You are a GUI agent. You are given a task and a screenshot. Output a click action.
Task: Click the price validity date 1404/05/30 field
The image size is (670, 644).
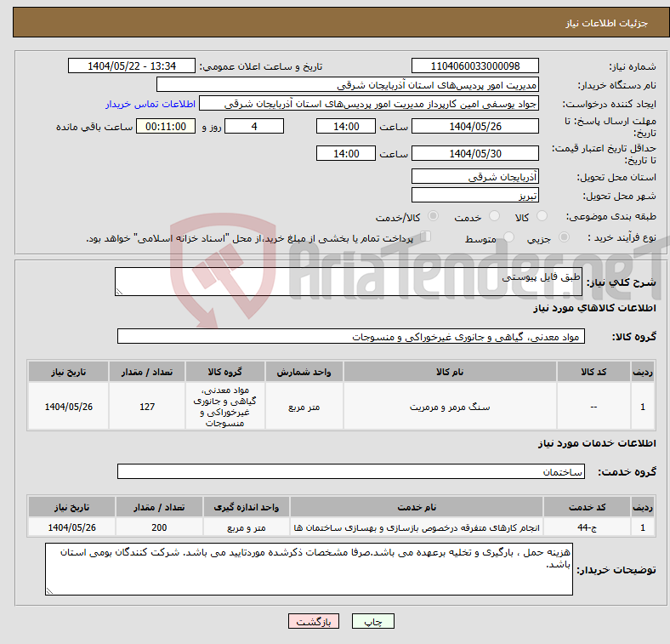474,153
